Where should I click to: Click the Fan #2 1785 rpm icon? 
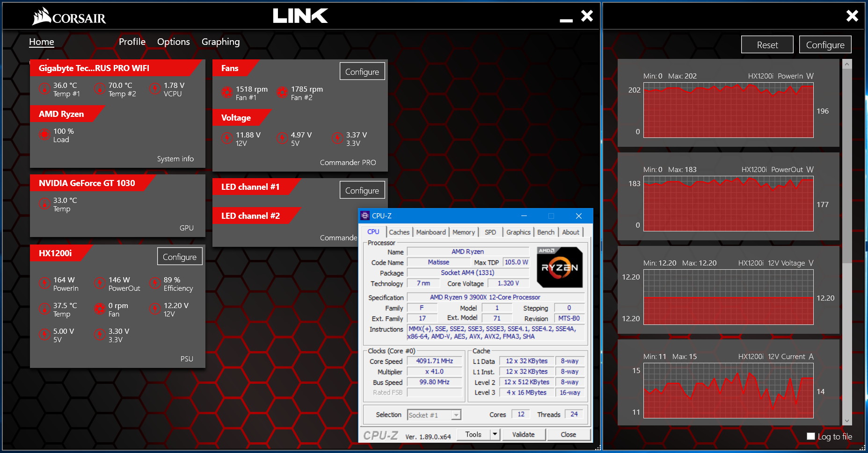(x=282, y=93)
